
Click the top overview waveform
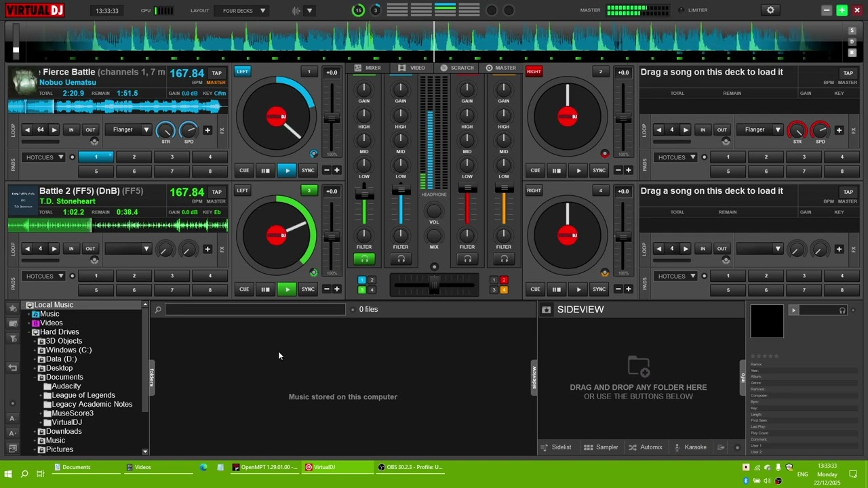point(434,42)
